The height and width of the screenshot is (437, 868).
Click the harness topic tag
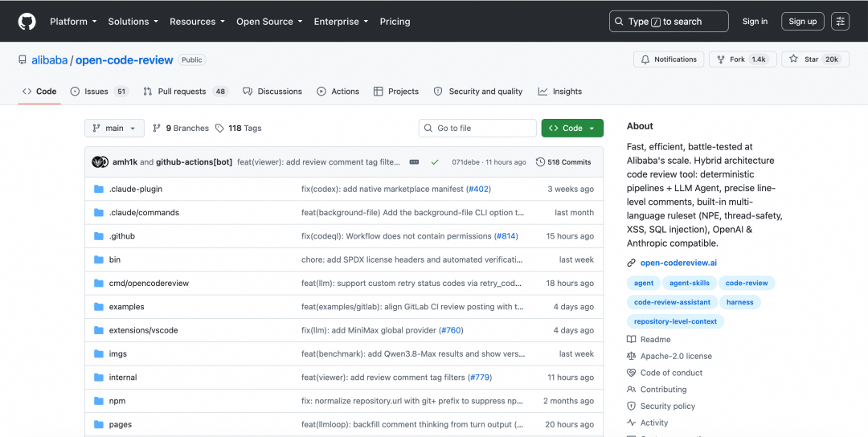point(740,303)
